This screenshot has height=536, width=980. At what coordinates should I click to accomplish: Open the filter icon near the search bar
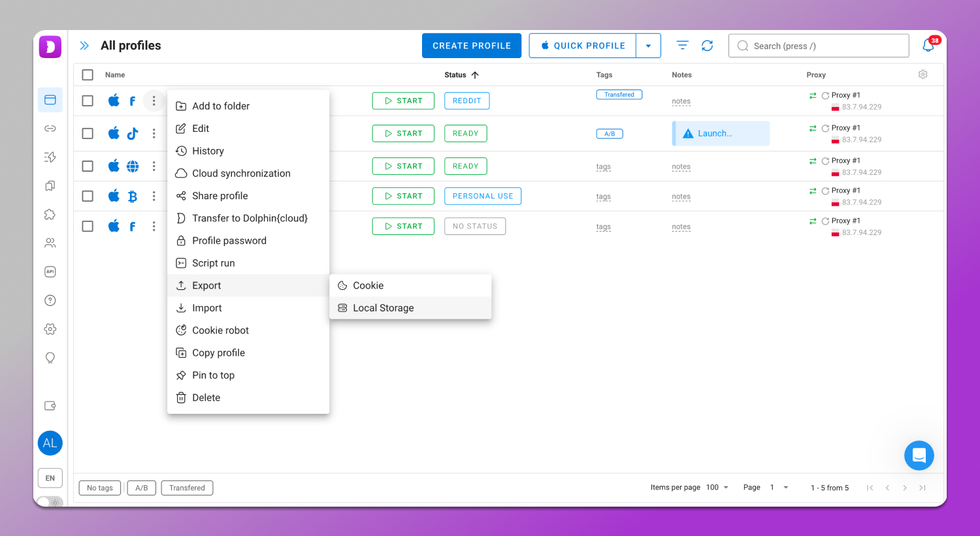pos(682,45)
